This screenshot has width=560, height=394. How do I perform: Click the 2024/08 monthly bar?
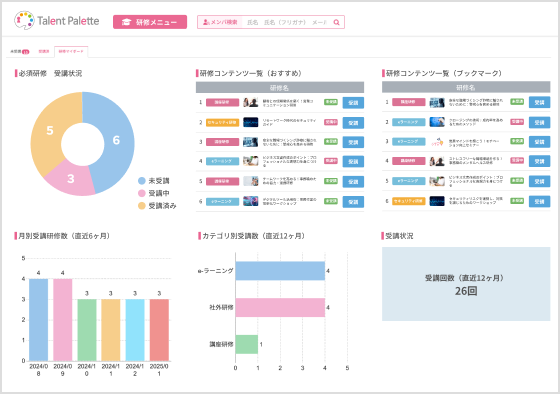pyautogui.click(x=39, y=320)
